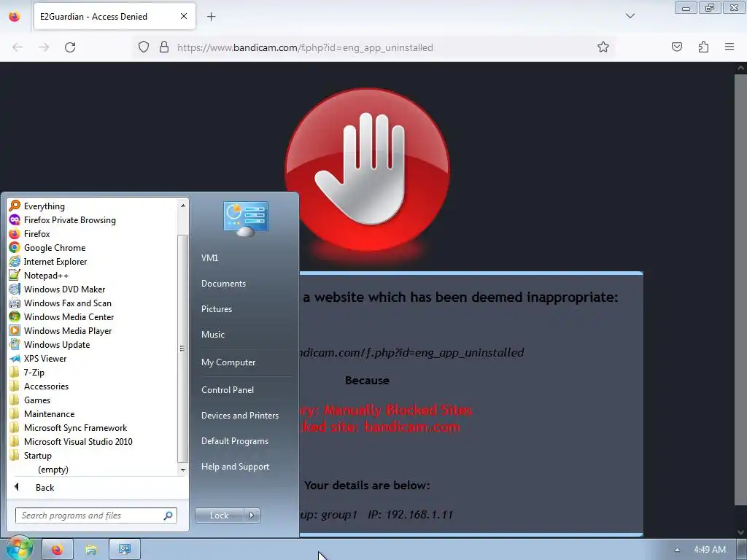Click the third taskbar control panel icon
This screenshot has height=560, width=747.
pyautogui.click(x=124, y=550)
